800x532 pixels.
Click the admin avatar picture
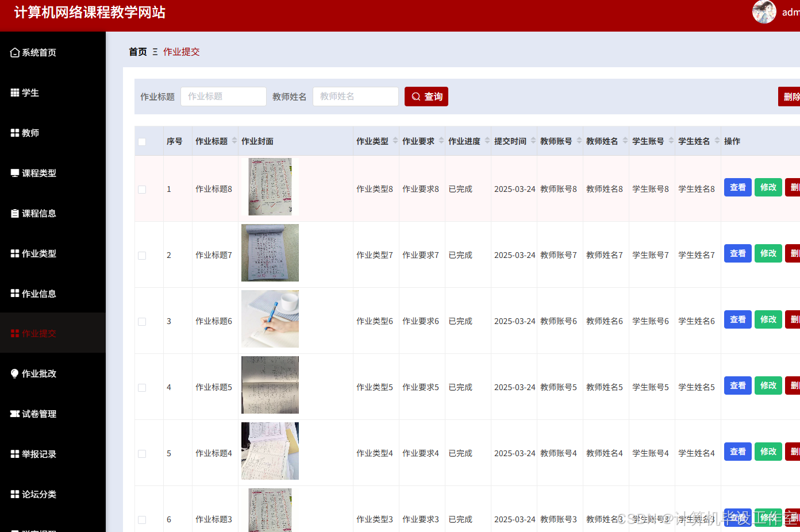pos(764,11)
